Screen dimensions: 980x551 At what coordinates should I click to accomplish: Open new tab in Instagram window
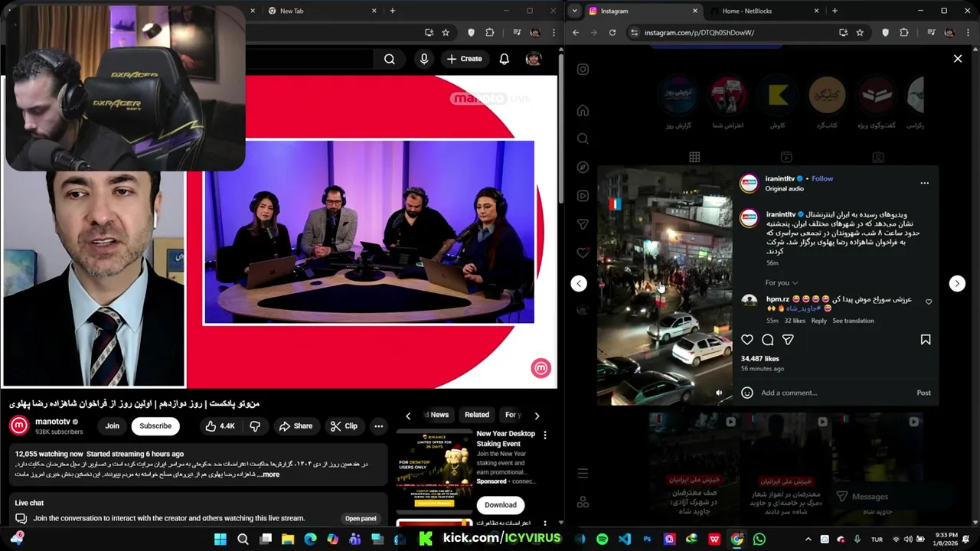[835, 11]
